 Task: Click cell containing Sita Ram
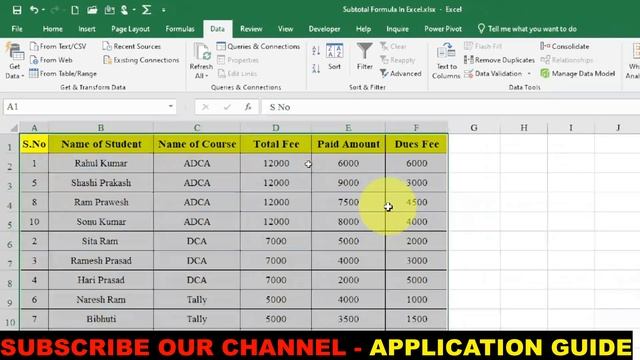click(x=101, y=241)
